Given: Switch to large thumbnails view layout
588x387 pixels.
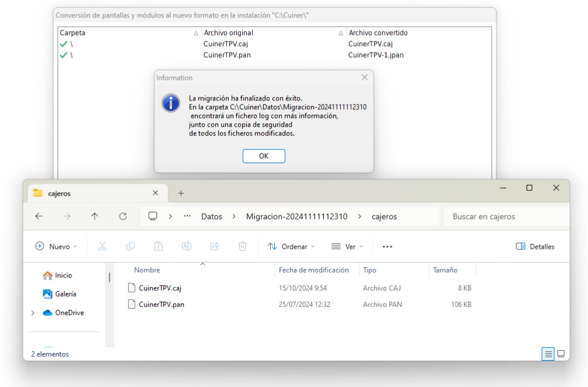Looking at the screenshot, I should coord(561,354).
